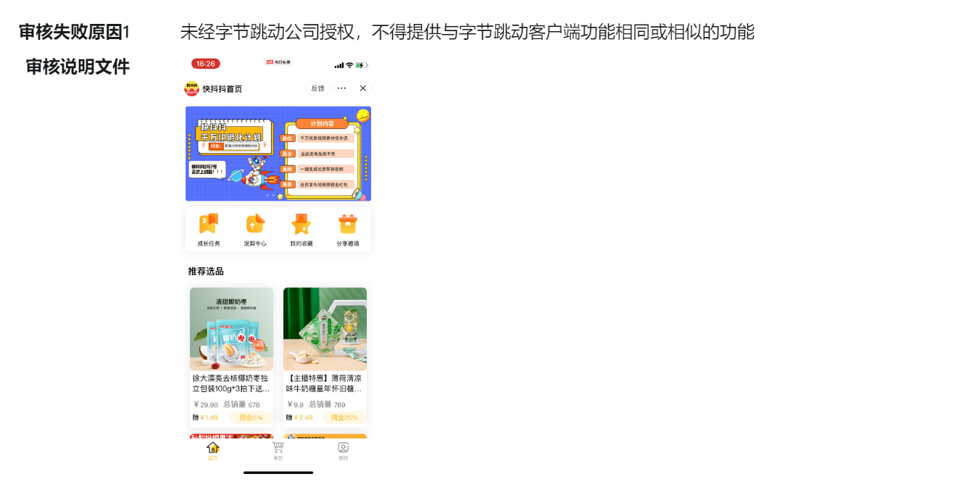Open the 混剪中心 upload icon
The width and height of the screenshot is (980, 495).
coord(255,224)
